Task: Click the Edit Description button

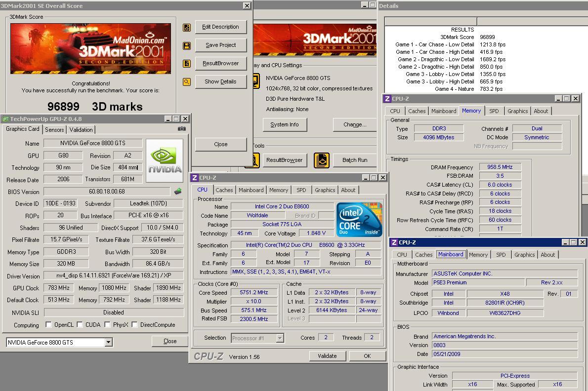Action: click(220, 27)
